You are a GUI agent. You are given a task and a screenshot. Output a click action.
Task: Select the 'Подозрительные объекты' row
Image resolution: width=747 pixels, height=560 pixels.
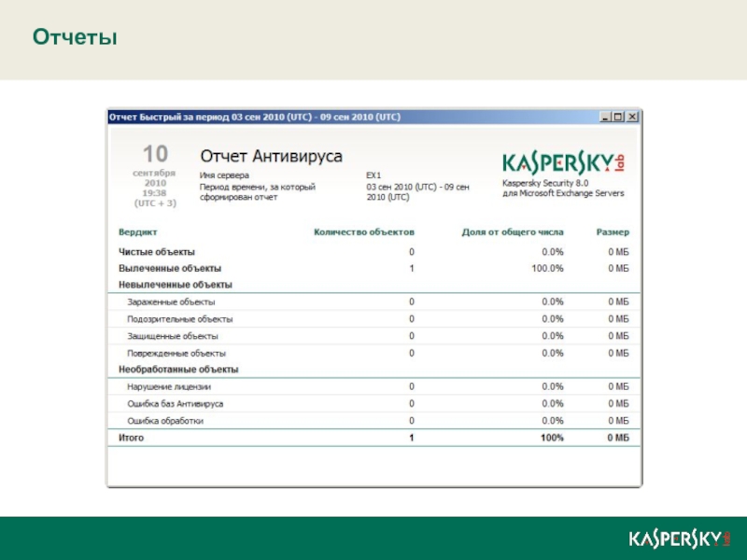point(374,319)
